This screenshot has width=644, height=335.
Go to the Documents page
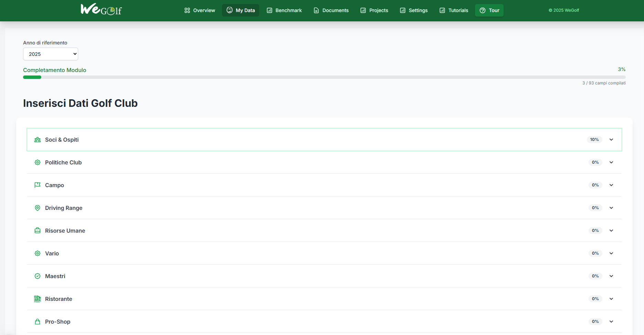331,10
